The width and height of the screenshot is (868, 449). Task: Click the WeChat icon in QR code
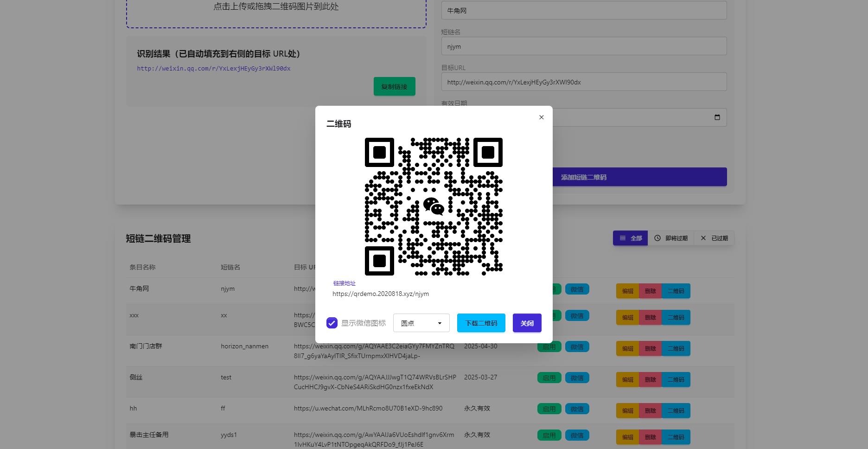click(x=434, y=206)
